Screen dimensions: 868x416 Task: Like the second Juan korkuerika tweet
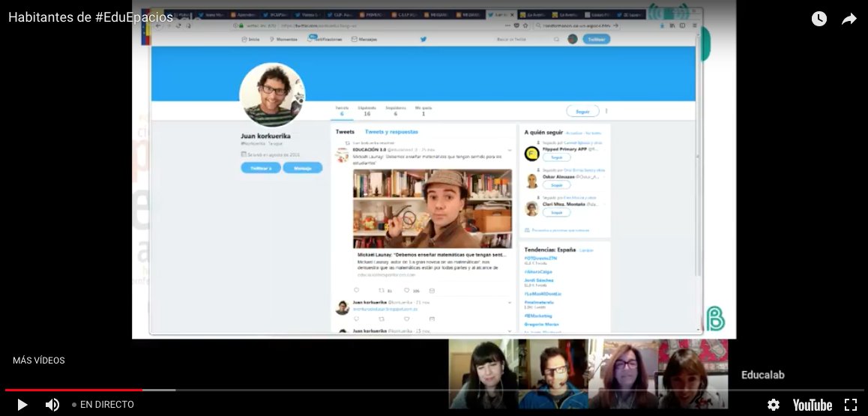(x=407, y=319)
